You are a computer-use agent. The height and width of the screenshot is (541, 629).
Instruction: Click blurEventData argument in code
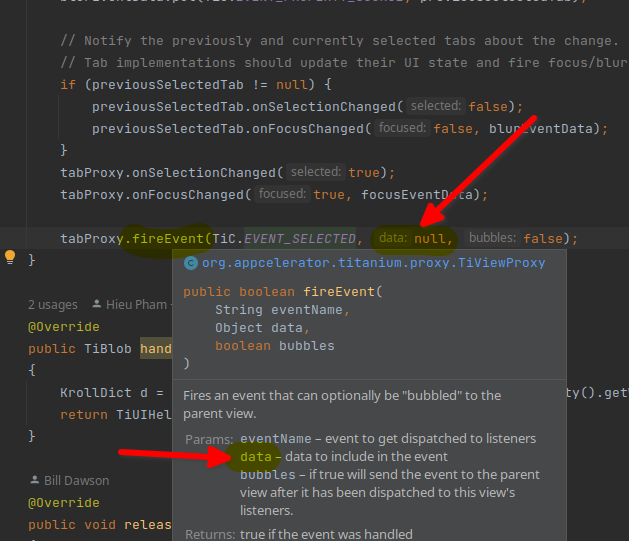coord(540,129)
